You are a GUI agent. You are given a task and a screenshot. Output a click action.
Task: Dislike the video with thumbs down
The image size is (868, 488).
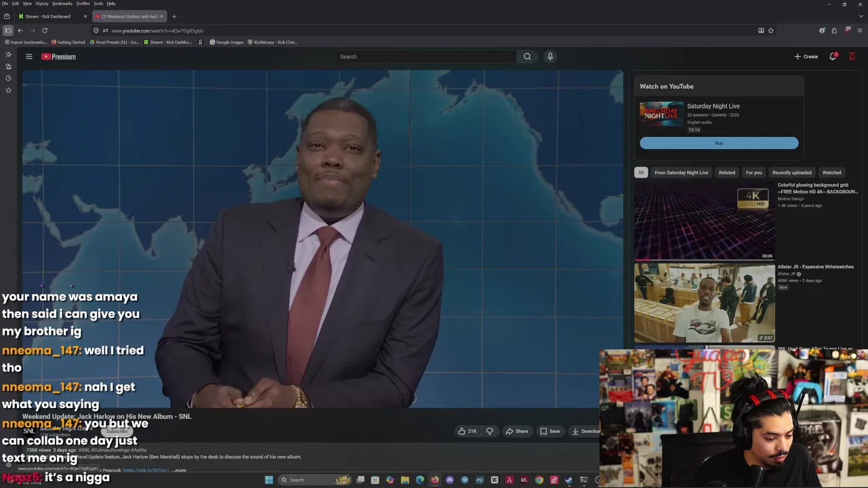490,431
